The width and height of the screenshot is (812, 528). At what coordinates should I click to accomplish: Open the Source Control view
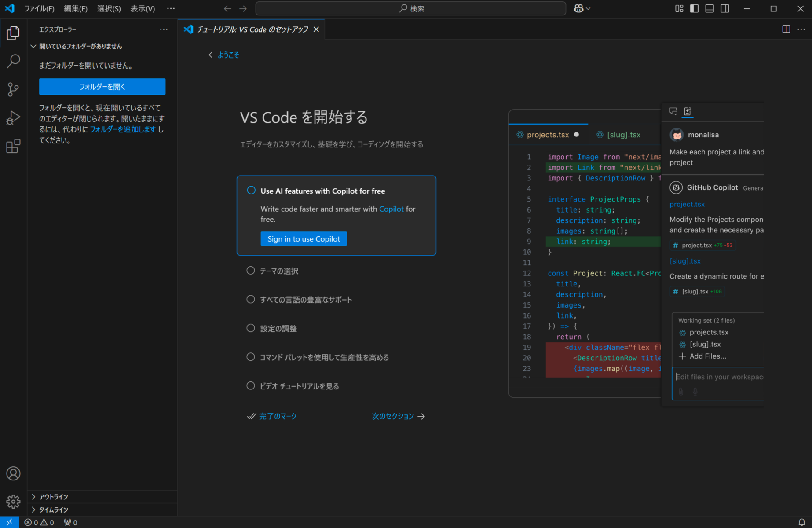coord(13,89)
